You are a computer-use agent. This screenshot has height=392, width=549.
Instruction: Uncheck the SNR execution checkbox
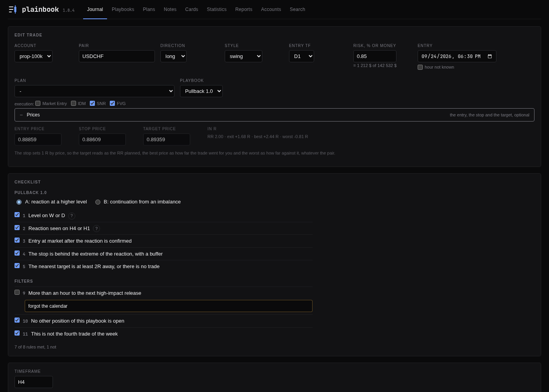(92, 103)
